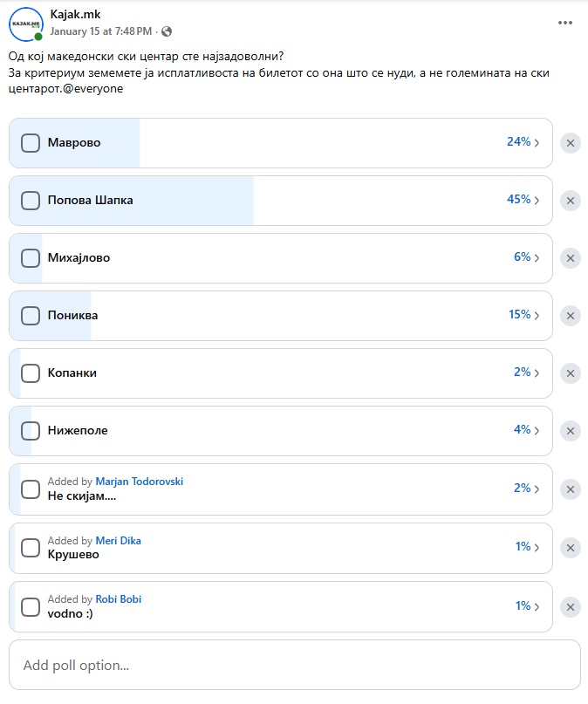Delete the Михајлово poll option
Viewport: 588px width, 704px height.
pos(571,258)
